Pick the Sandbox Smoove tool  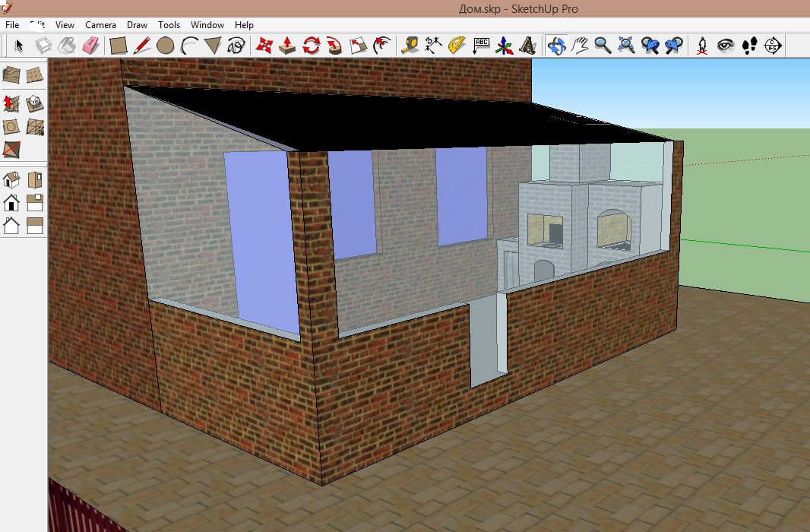click(x=12, y=102)
